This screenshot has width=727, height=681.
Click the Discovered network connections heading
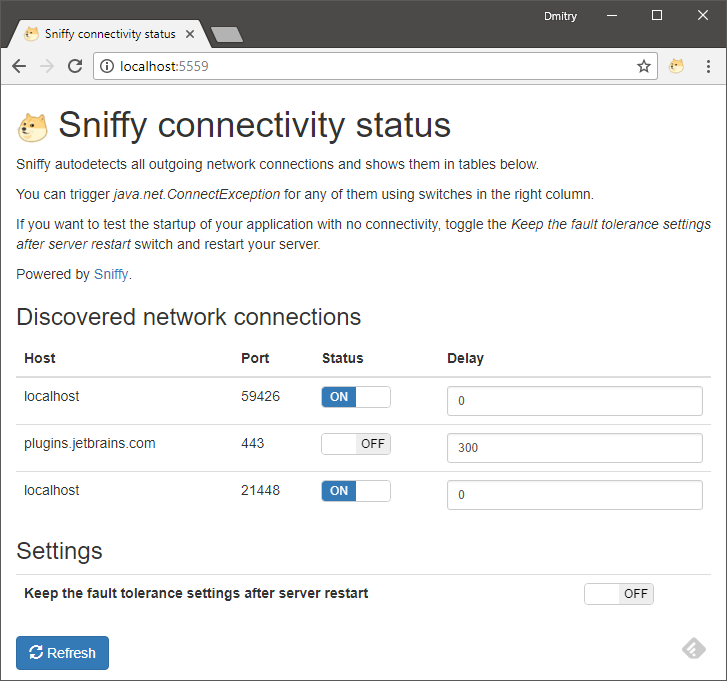pos(188,317)
